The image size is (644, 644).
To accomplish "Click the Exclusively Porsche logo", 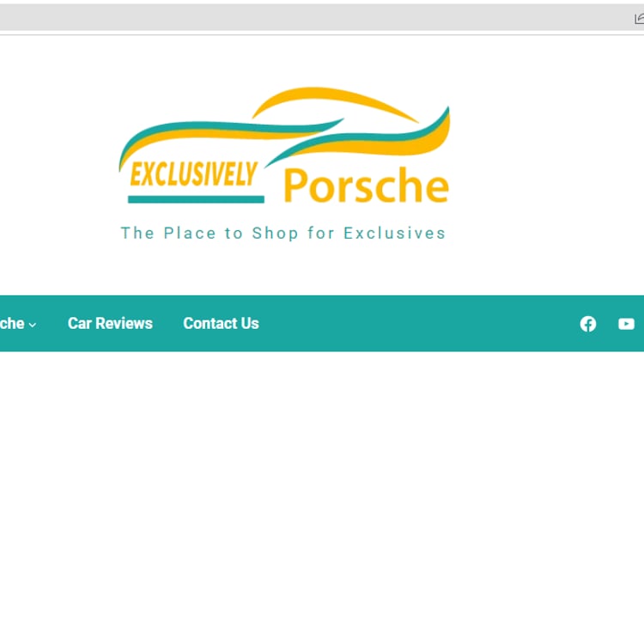I will click(284, 146).
